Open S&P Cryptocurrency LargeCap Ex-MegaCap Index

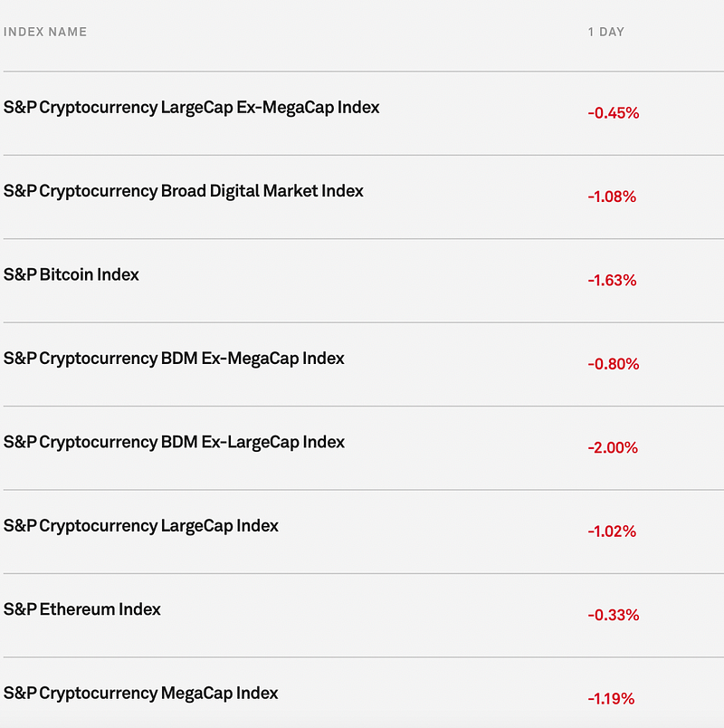[191, 108]
